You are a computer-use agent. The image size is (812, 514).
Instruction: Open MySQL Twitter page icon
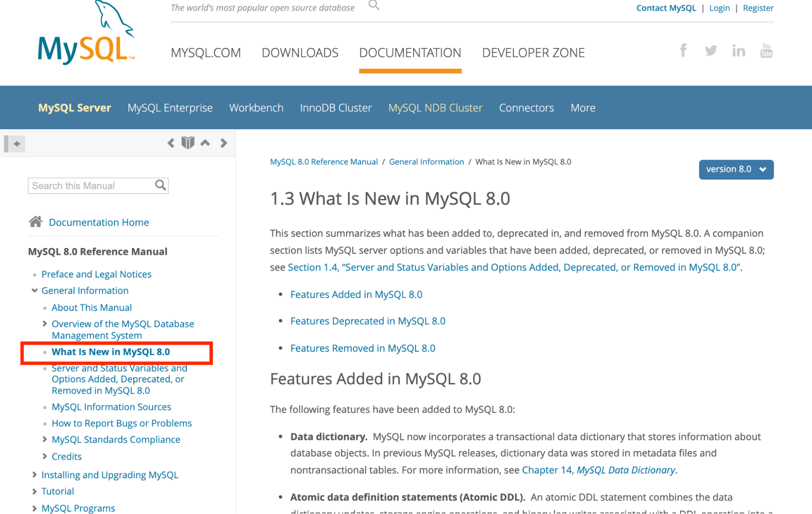tap(710, 50)
